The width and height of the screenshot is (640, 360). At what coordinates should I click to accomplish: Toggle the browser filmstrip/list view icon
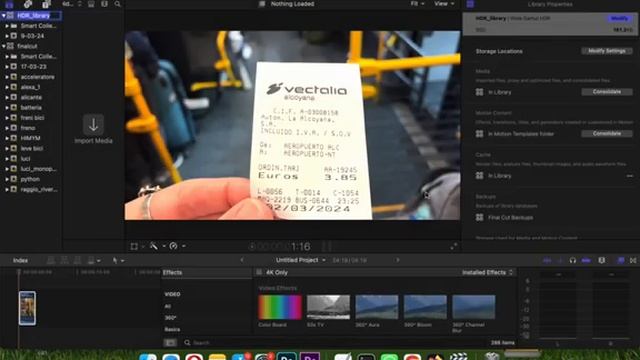[x=91, y=4]
